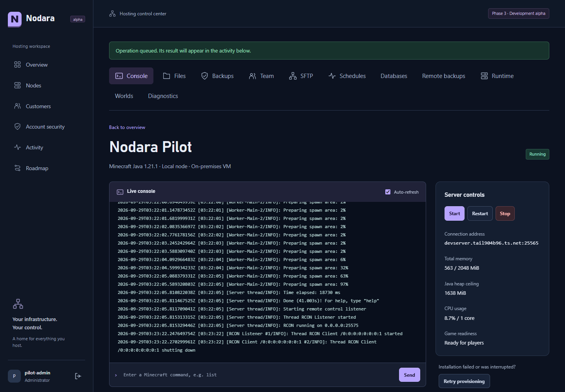Open the Roadmap page
Image resolution: width=565 pixels, height=392 pixels.
[x=46, y=168]
